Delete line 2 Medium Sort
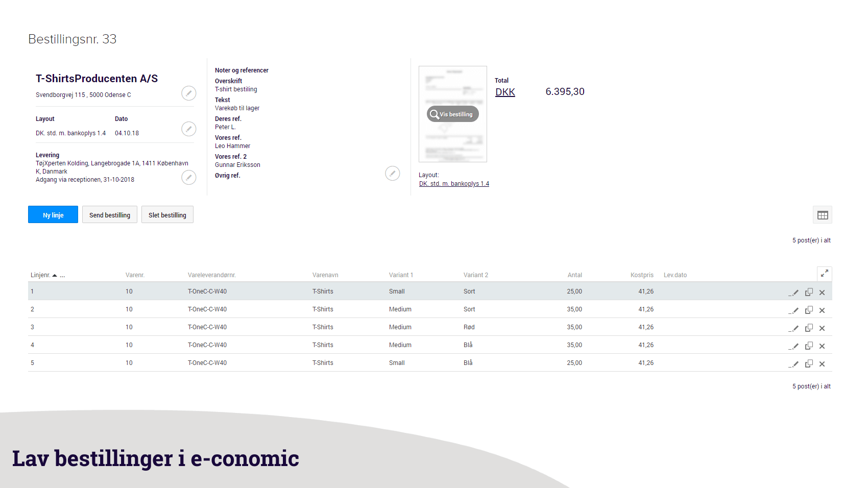868x488 pixels. pos(822,310)
